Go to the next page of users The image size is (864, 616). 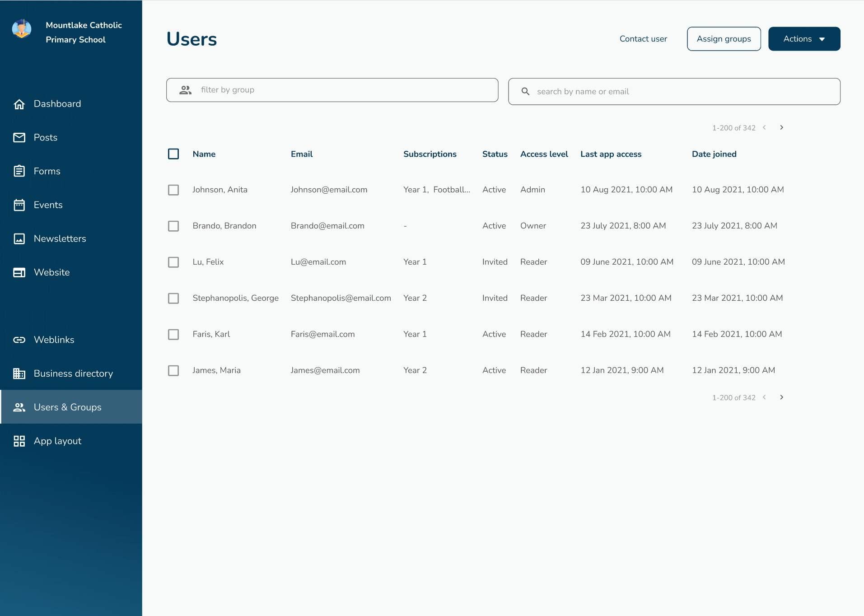781,128
